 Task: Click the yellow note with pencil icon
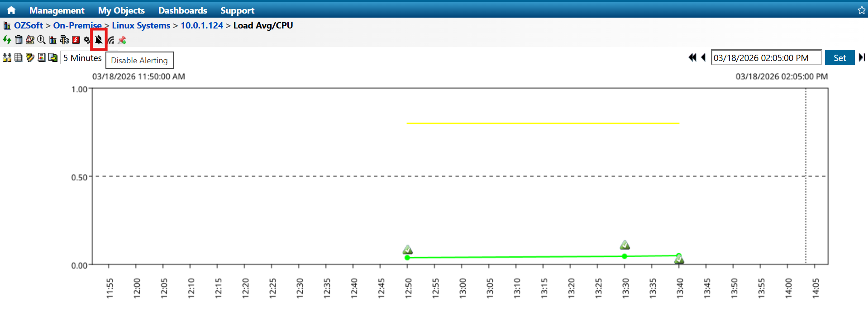tap(30, 57)
